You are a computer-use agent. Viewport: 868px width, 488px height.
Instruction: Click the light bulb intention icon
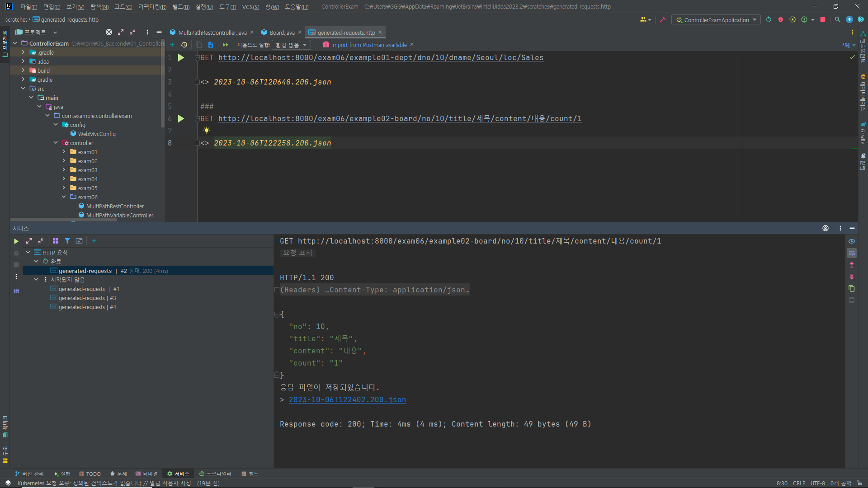click(207, 131)
